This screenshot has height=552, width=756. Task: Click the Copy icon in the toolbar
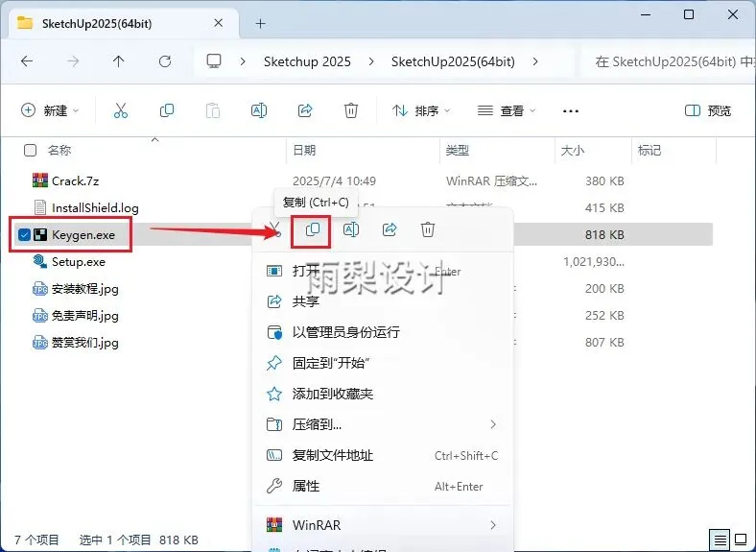pos(167,111)
